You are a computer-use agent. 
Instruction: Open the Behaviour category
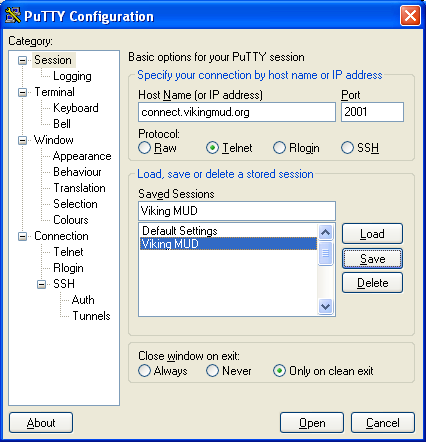coord(77,172)
